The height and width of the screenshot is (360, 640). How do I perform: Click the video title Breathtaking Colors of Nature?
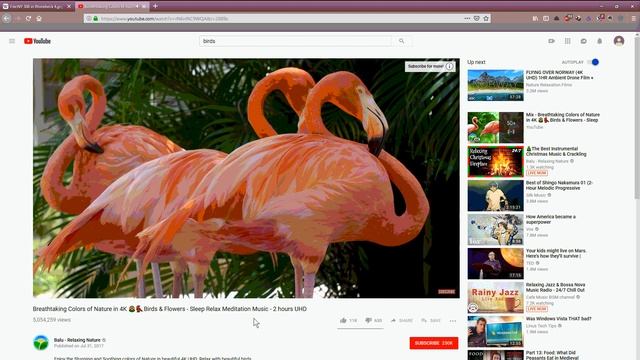coord(169,309)
